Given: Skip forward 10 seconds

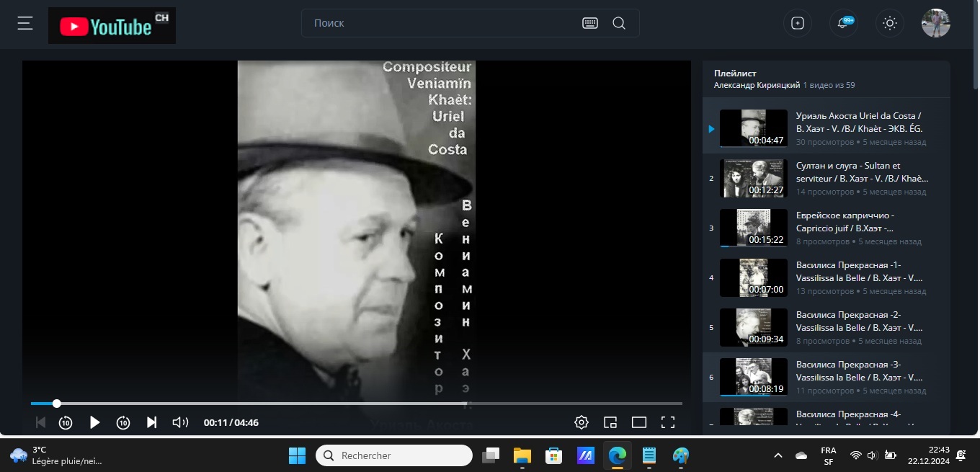Looking at the screenshot, I should 123,422.
